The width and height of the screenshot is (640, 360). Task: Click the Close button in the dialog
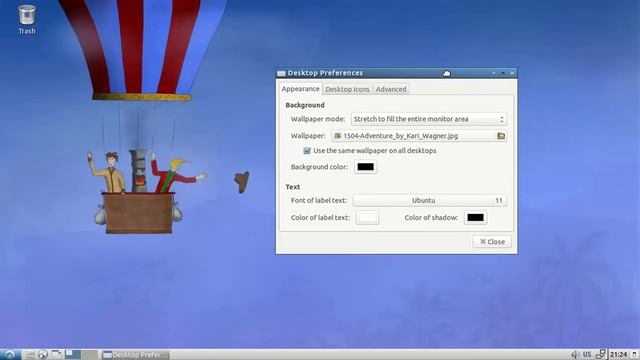tap(492, 242)
